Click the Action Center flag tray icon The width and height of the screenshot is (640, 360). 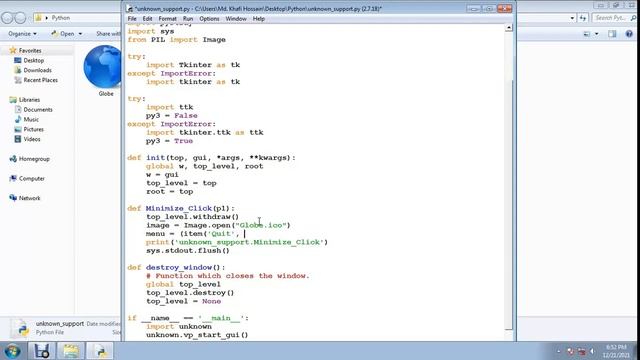[x=571, y=351]
